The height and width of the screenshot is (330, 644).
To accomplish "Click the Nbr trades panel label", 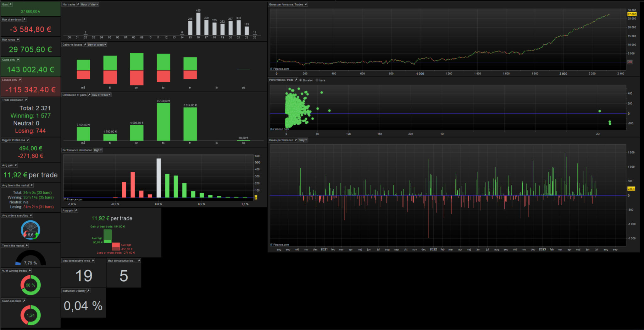I will point(69,4).
